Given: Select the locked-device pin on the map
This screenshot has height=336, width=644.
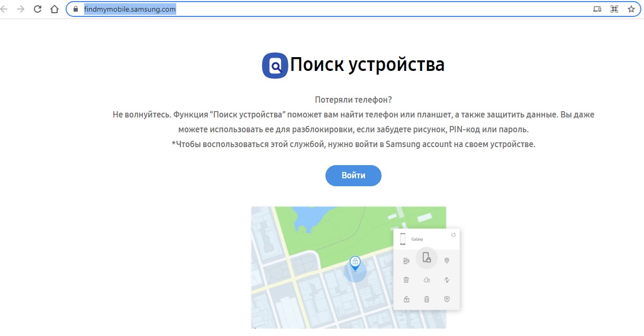Looking at the screenshot, I should click(355, 264).
